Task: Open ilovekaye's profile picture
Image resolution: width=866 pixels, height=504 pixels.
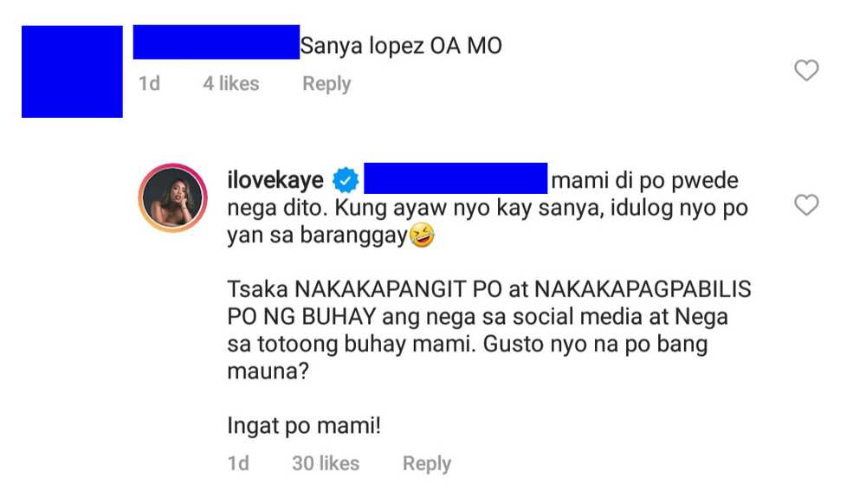Action: [x=173, y=197]
